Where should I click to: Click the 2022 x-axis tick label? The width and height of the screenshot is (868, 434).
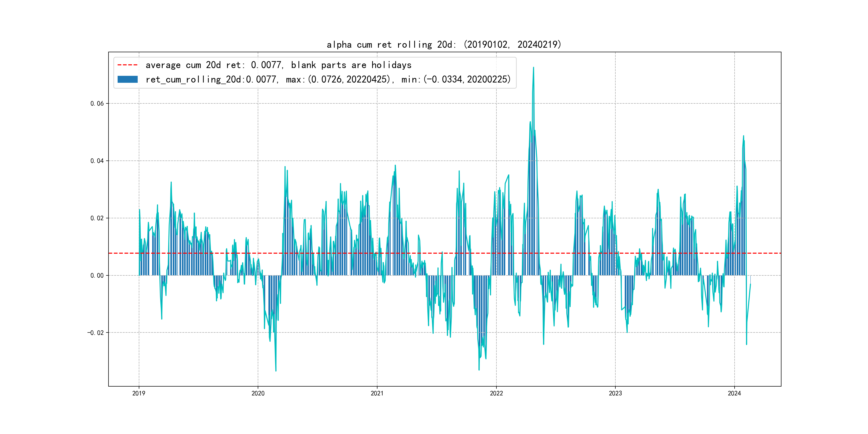click(496, 393)
